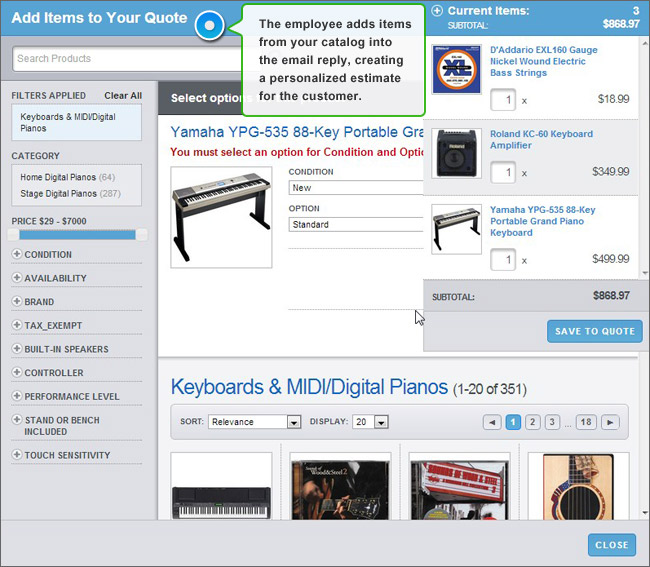Open the Display 20 dropdown
Image resolution: width=650 pixels, height=567 pixels.
point(370,422)
